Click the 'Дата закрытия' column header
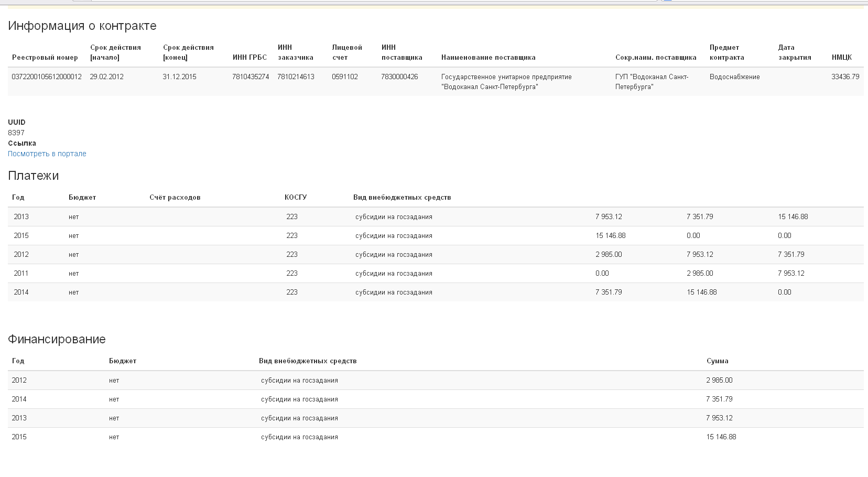868x477 pixels. click(x=794, y=52)
